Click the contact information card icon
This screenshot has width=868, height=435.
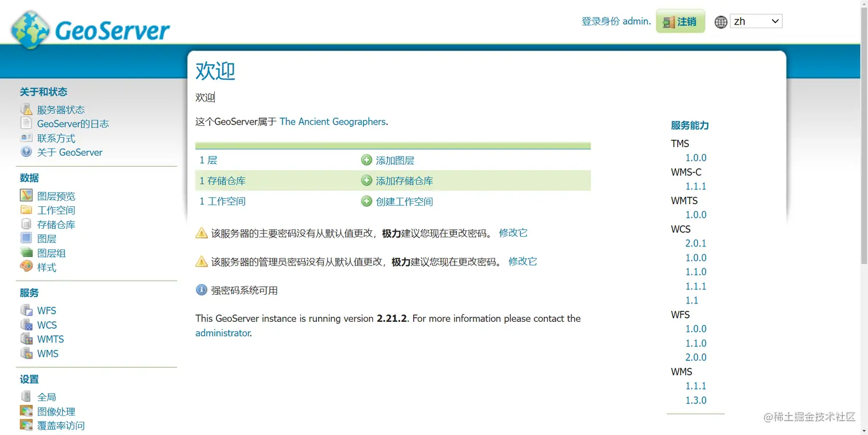[x=26, y=138]
